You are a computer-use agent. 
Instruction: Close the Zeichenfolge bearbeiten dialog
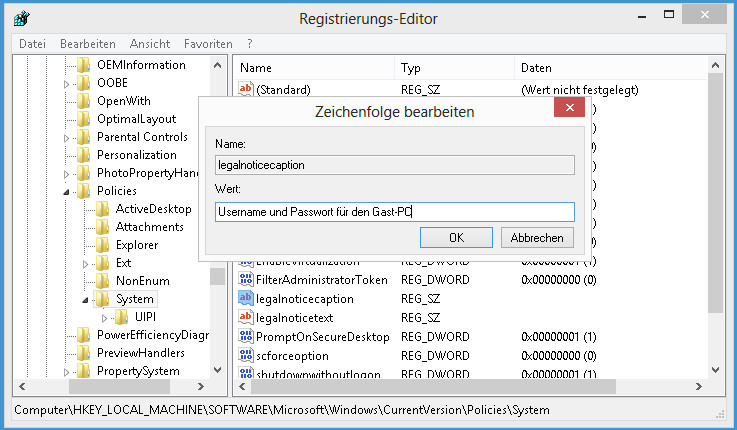[569, 108]
